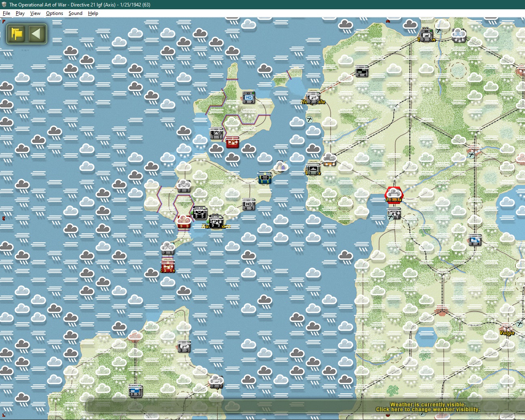Click the yellow flags button

click(17, 34)
